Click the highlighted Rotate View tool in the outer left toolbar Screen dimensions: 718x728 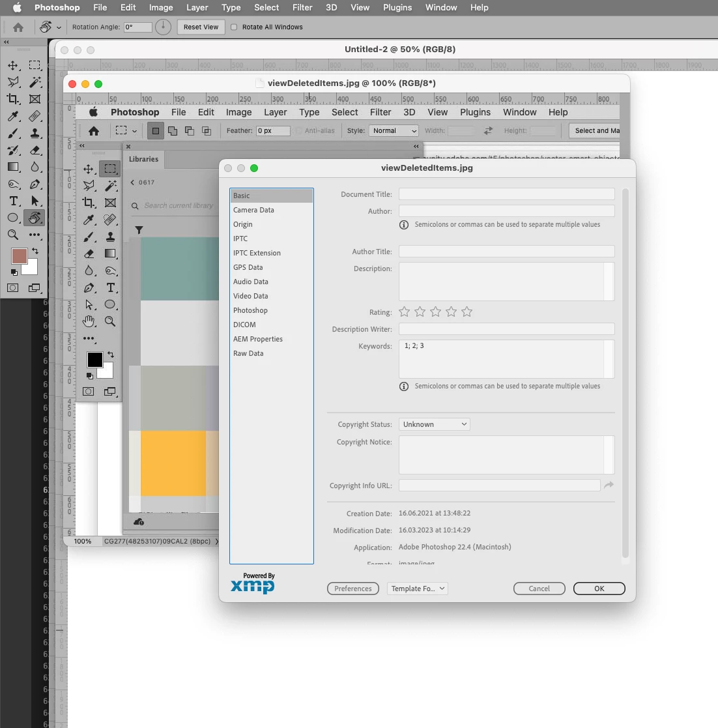click(35, 218)
